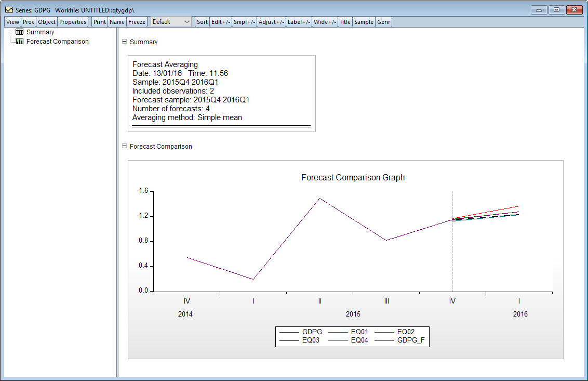Collapse the Forecast Comparison section

point(124,147)
